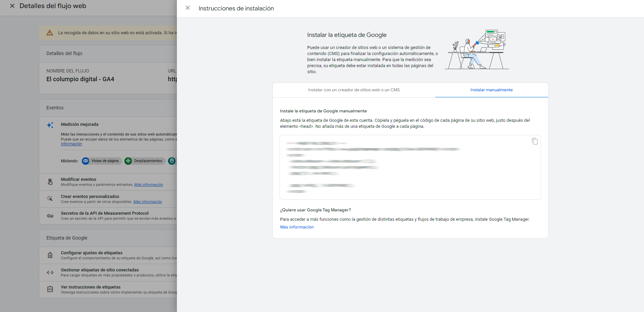This screenshot has width=644, height=312.
Task: Click the warning triangle icon in banner
Action: point(50,33)
